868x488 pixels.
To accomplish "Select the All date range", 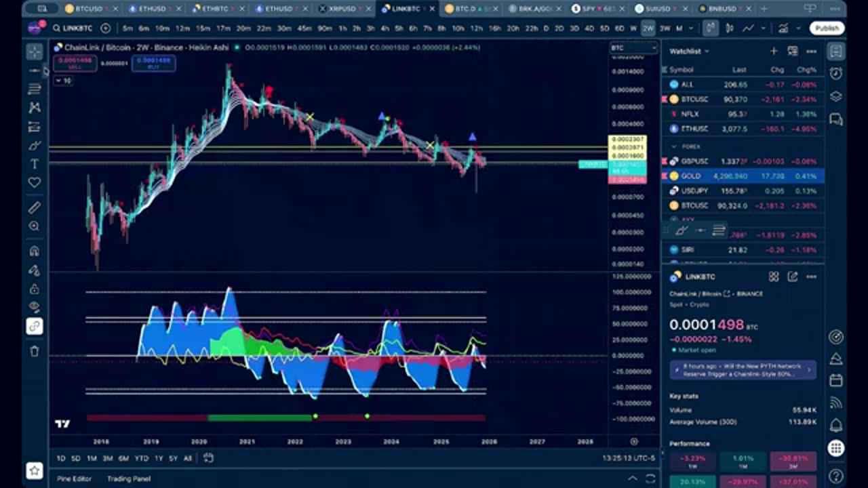I will pyautogui.click(x=188, y=458).
